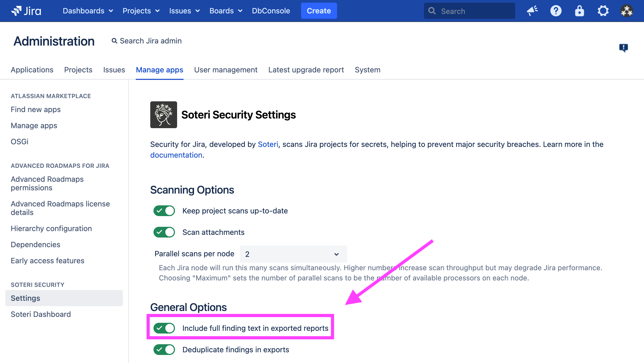Viewport: 644px width, 363px height.
Task: Select Settings under Soteri Security
Action: pyautogui.click(x=64, y=298)
